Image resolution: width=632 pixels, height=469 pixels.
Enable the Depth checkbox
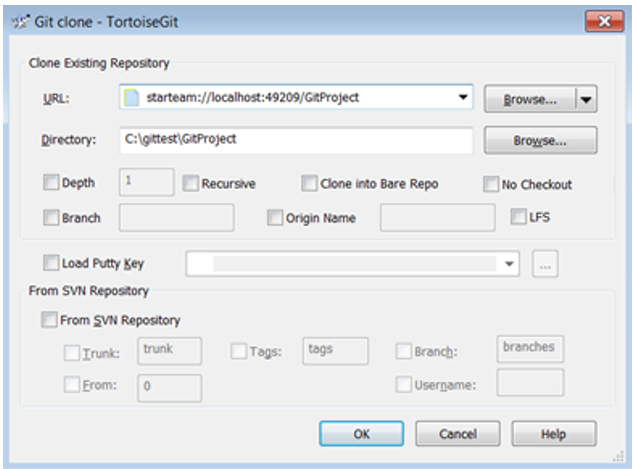coord(51,183)
